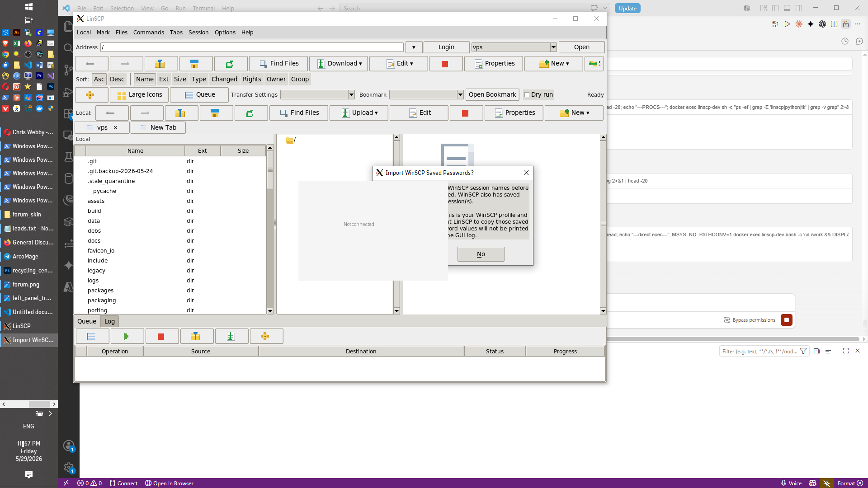Open the New Tab tab
Viewport: 868px width, 488px height.
pyautogui.click(x=158, y=128)
